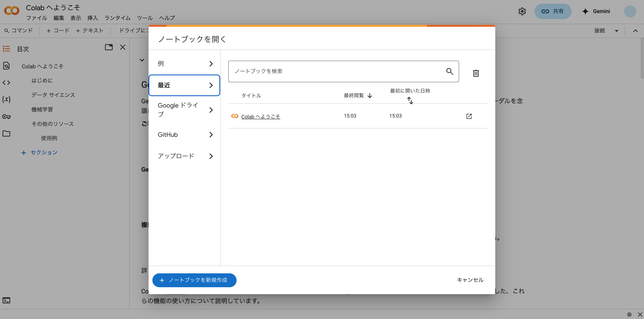Expand the 例 category
644x319 pixels.
pos(185,64)
